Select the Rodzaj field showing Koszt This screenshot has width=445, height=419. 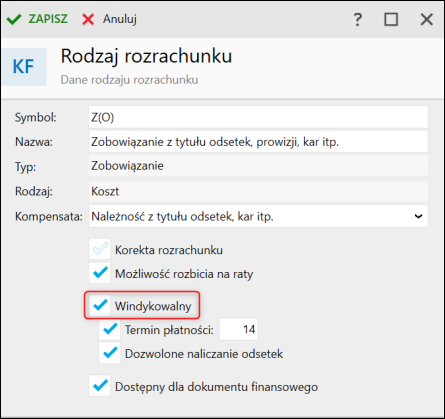(258, 191)
